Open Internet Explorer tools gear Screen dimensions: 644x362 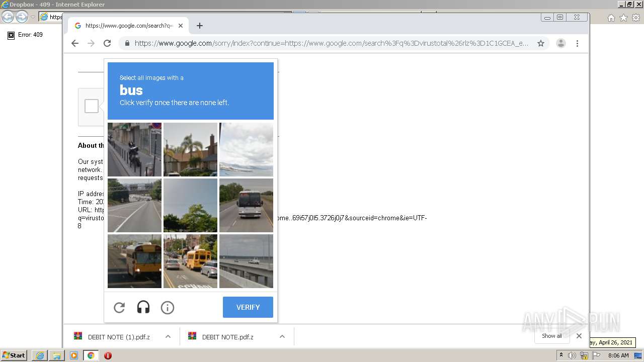[635, 18]
